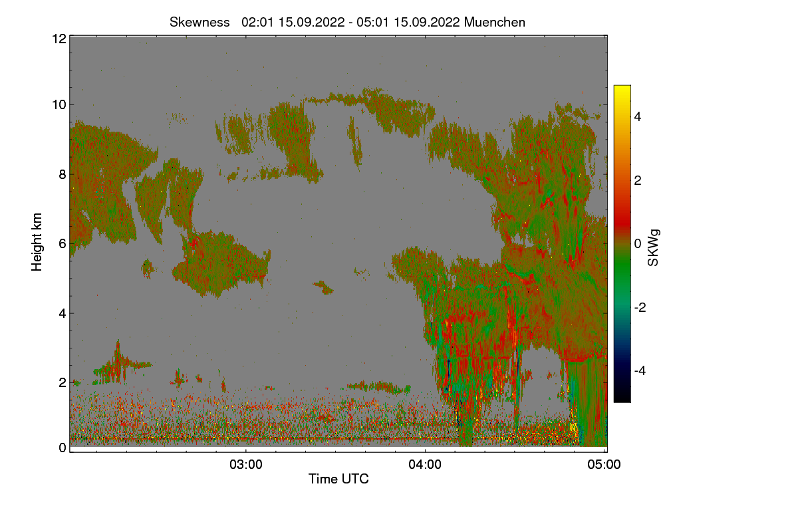Click the 'SKWg' colorbar label
This screenshot has height=532, width=798.
pyautogui.click(x=653, y=247)
